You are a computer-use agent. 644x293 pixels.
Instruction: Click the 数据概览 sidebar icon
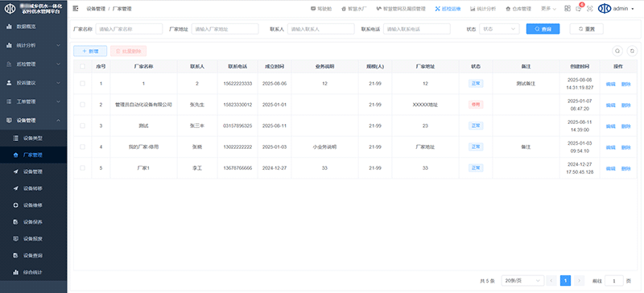tap(9, 27)
